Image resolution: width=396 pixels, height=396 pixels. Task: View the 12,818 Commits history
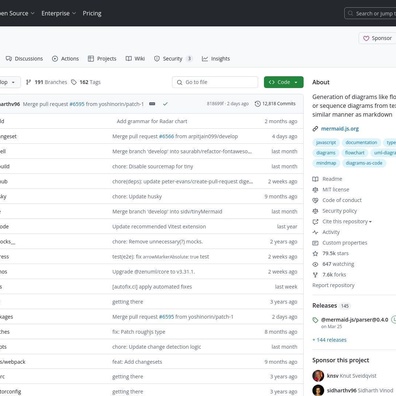point(275,104)
